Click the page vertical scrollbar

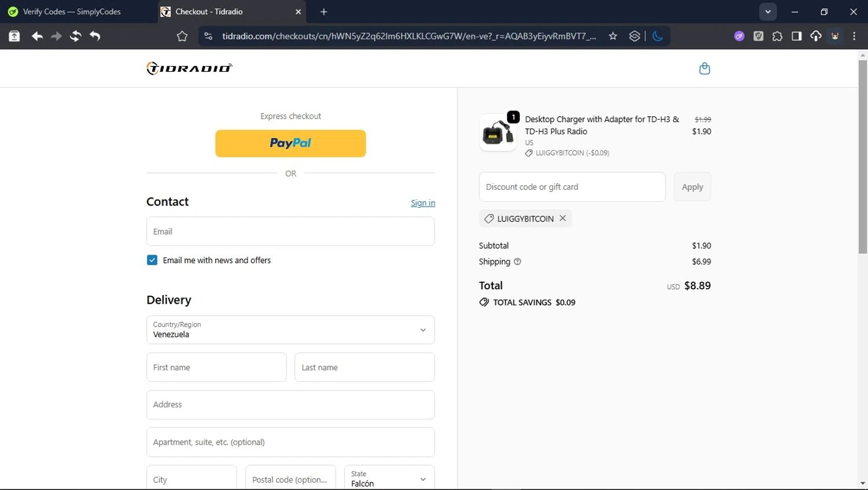click(863, 156)
